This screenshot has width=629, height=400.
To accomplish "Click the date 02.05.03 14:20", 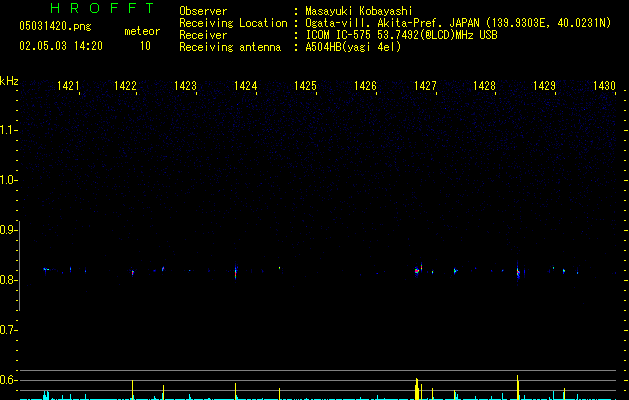I will click(61, 46).
